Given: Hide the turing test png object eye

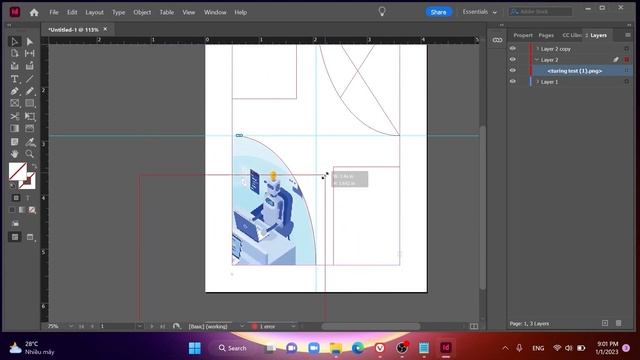Looking at the screenshot, I should 513,71.
